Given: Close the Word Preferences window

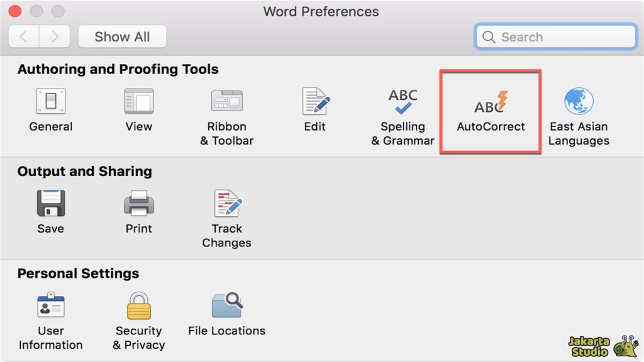Looking at the screenshot, I should coord(14,11).
